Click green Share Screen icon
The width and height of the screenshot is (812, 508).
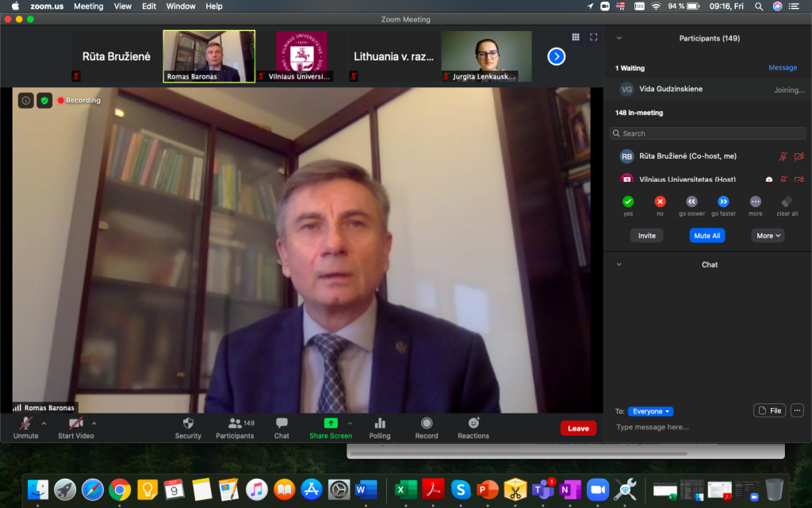[331, 424]
